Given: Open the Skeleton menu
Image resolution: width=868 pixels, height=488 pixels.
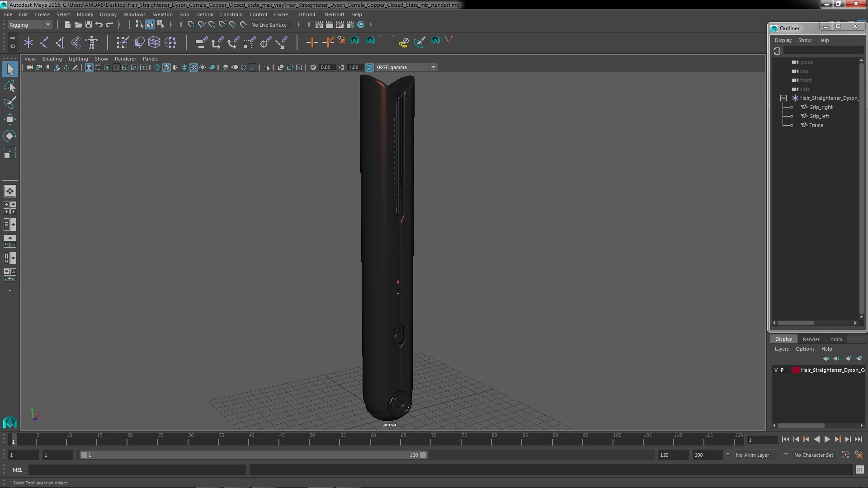Looking at the screenshot, I should 162,14.
